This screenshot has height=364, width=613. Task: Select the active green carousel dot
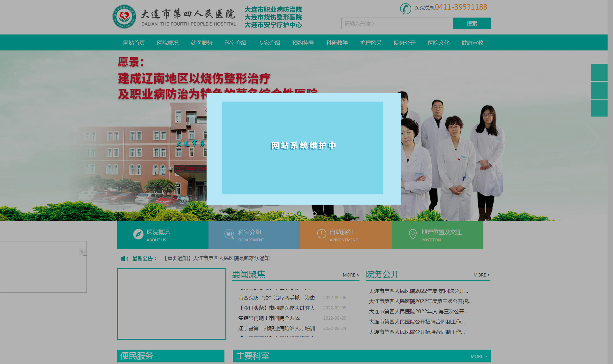pyautogui.click(x=299, y=214)
